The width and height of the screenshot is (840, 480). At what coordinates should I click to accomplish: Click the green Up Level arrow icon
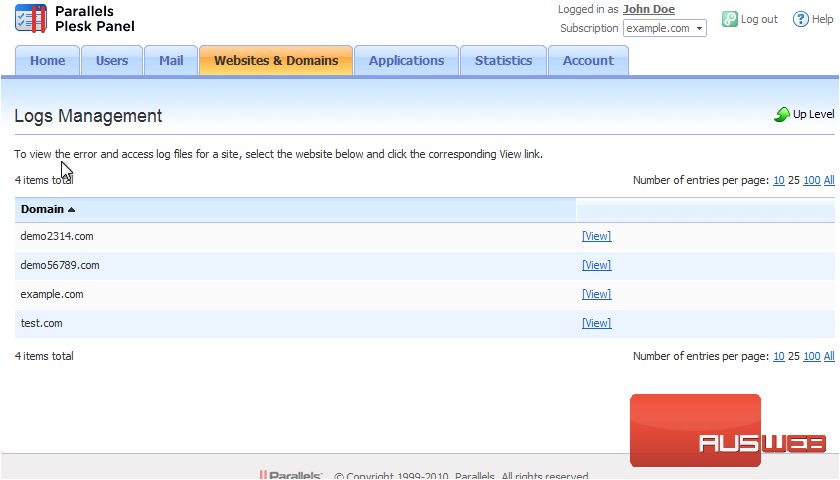click(x=782, y=115)
